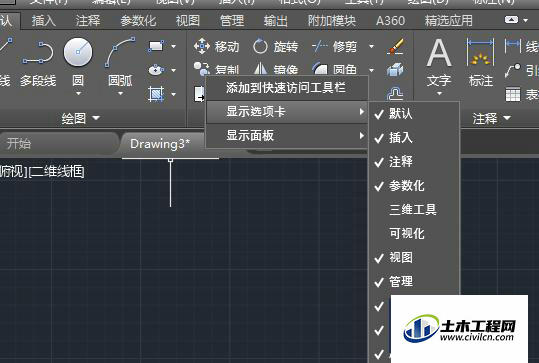Click the linear dimension icon
Screen dimensions: 539x363
click(513, 46)
